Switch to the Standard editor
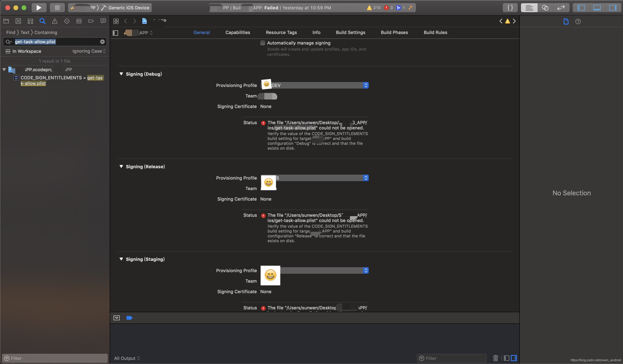 click(x=529, y=8)
